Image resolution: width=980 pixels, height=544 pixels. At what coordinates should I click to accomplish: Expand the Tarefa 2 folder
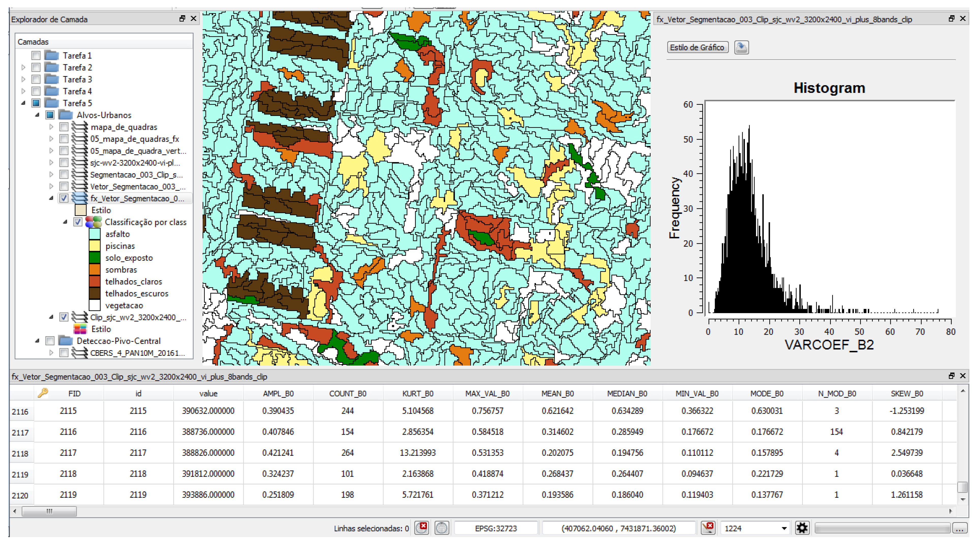coord(24,67)
